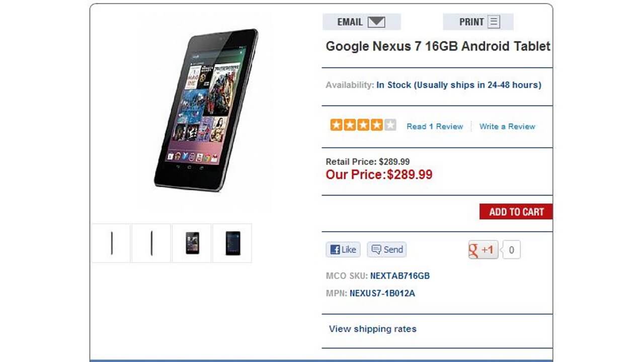Open the Read 1 Review link
The width and height of the screenshot is (644, 362).
click(x=434, y=126)
